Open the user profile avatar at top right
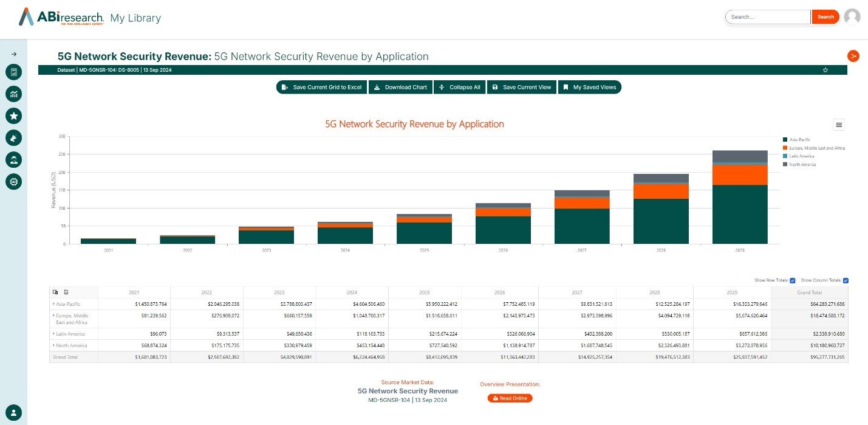The height and width of the screenshot is (425, 868). coord(852,17)
